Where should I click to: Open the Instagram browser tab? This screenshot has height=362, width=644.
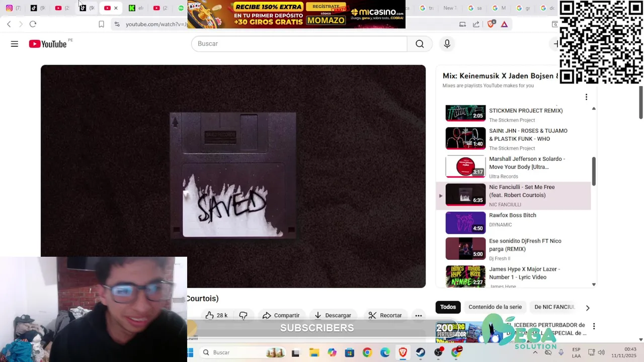coord(13,8)
